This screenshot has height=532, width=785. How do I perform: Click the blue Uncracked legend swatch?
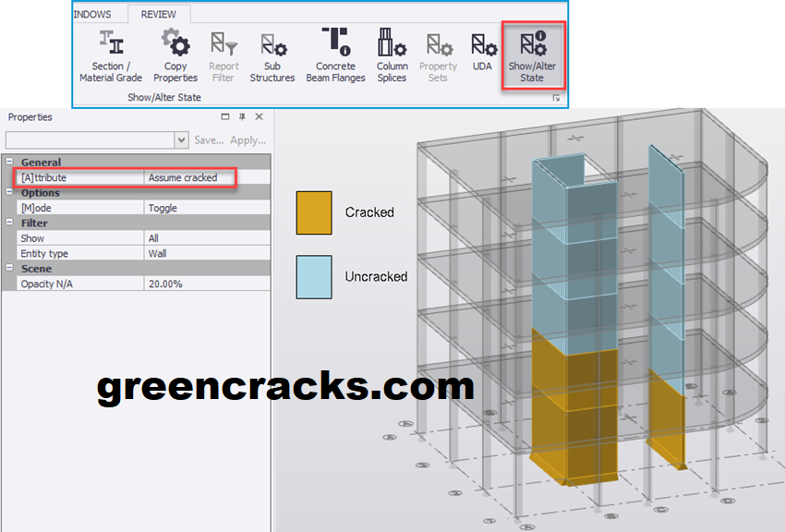(x=314, y=277)
